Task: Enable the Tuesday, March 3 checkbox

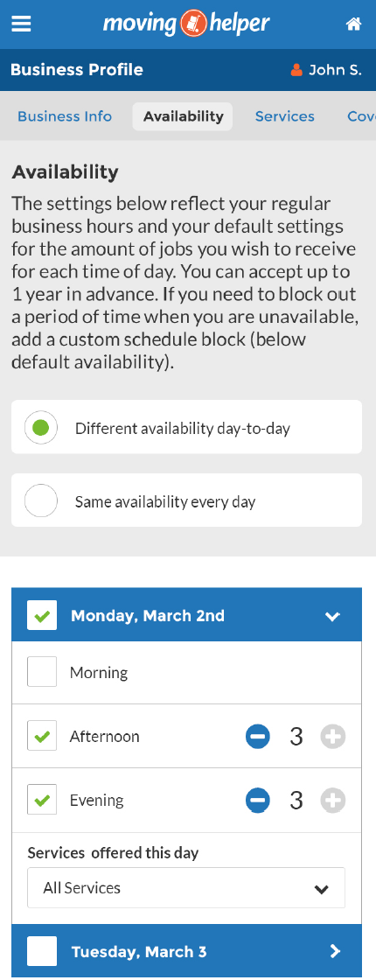Action: (x=42, y=952)
